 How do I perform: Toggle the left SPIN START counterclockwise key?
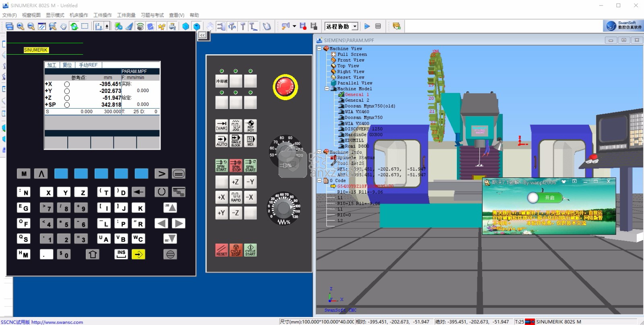[x=222, y=165]
